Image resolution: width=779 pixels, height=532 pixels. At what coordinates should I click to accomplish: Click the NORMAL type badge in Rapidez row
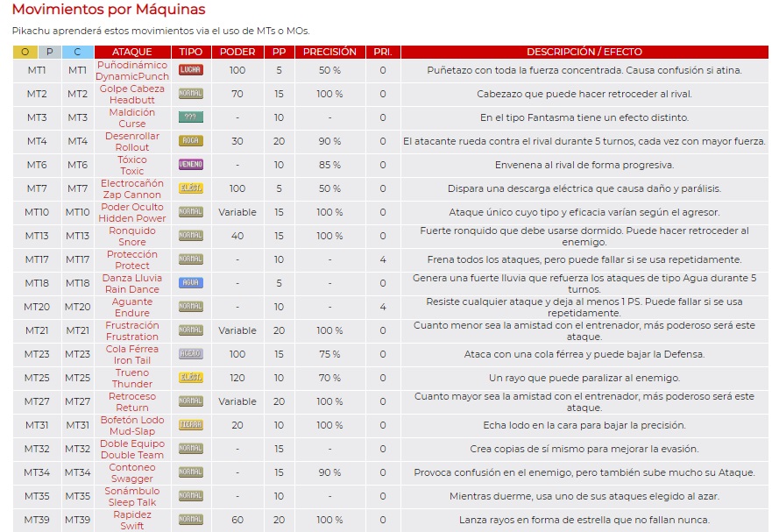pyautogui.click(x=191, y=520)
